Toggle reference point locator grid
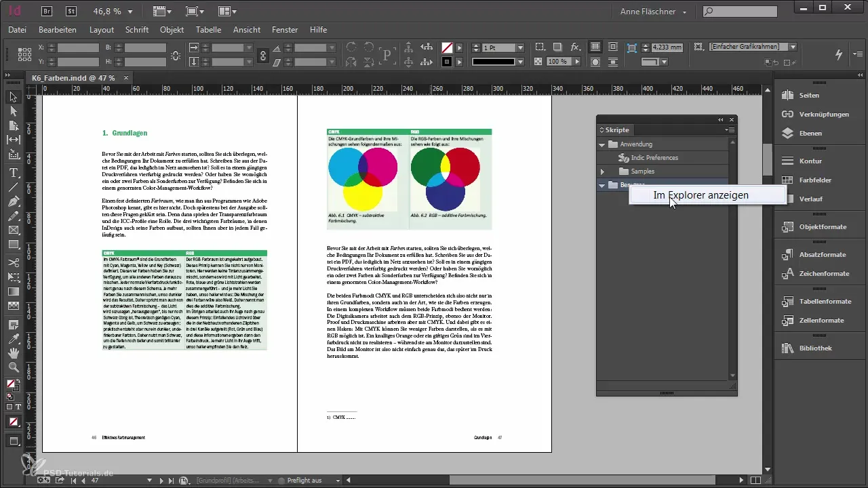Image resolution: width=868 pixels, height=488 pixels. point(24,54)
